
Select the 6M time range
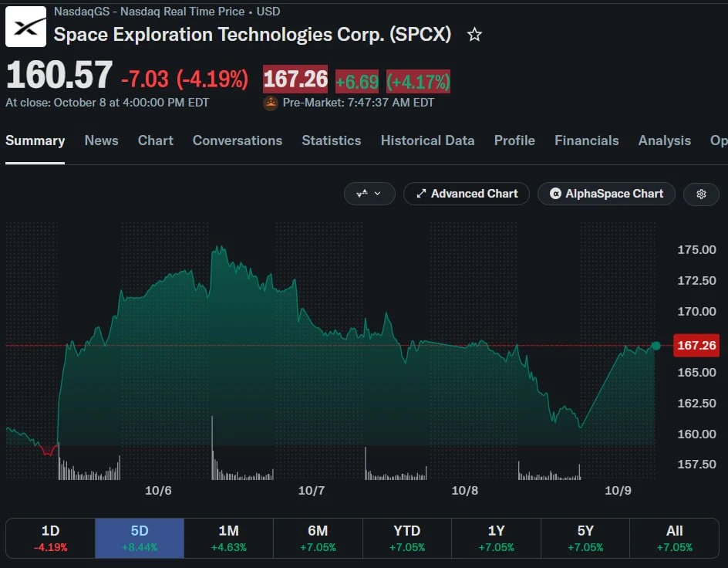coord(318,538)
